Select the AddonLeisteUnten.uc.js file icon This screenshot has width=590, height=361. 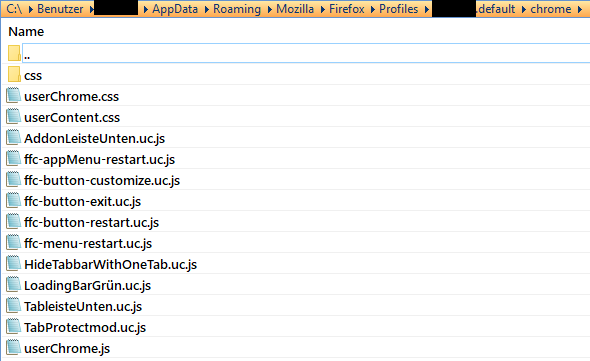(x=14, y=137)
